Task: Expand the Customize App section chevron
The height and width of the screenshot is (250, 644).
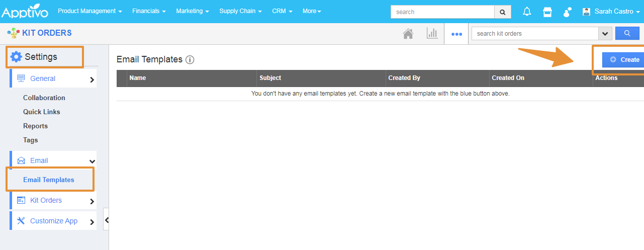Action: 92,222
